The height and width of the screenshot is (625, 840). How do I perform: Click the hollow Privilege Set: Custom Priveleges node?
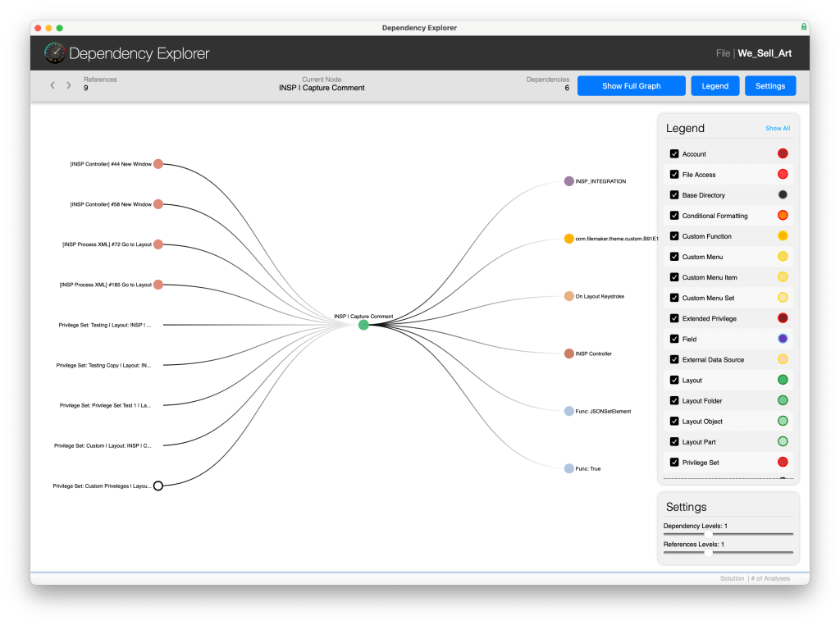click(158, 486)
